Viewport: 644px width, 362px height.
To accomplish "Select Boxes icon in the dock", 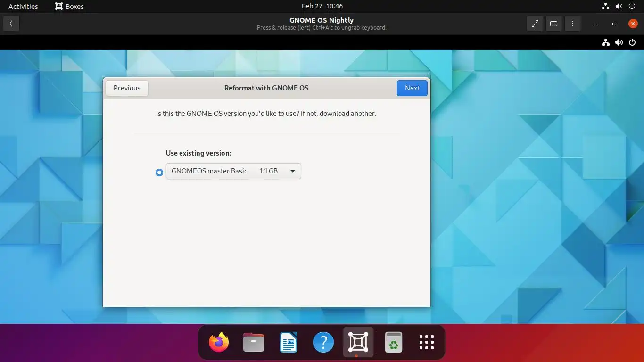I will coord(358,342).
